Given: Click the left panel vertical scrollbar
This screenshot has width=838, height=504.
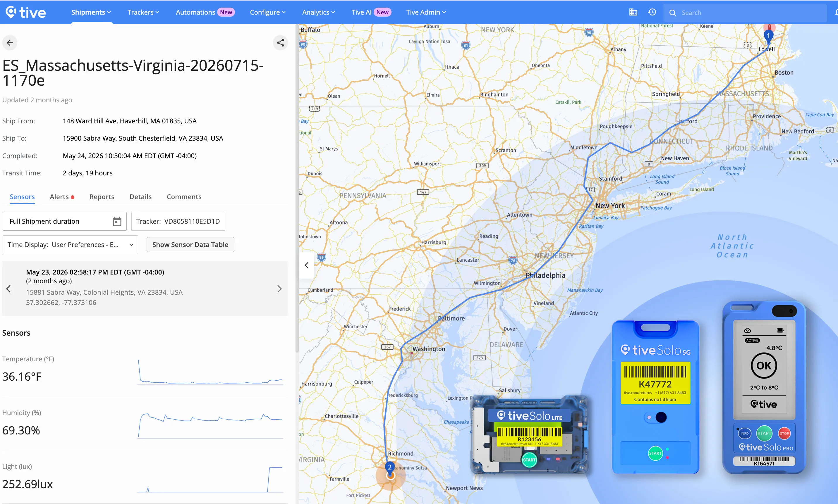Looking at the screenshot, I should (297, 189).
